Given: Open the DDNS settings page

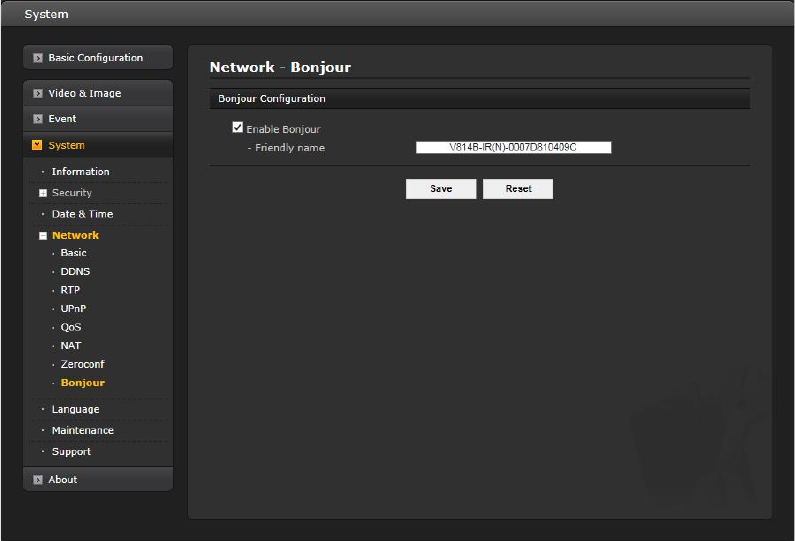Looking at the screenshot, I should tap(76, 271).
